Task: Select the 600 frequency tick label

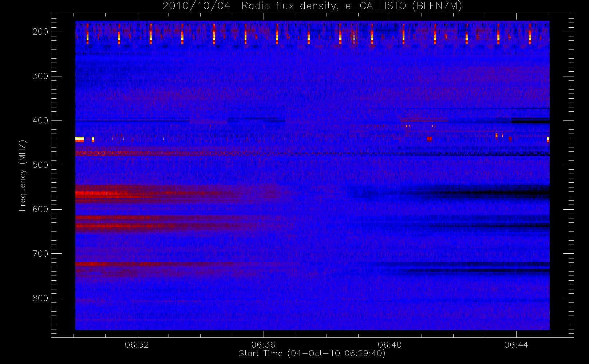Action: pyautogui.click(x=40, y=209)
